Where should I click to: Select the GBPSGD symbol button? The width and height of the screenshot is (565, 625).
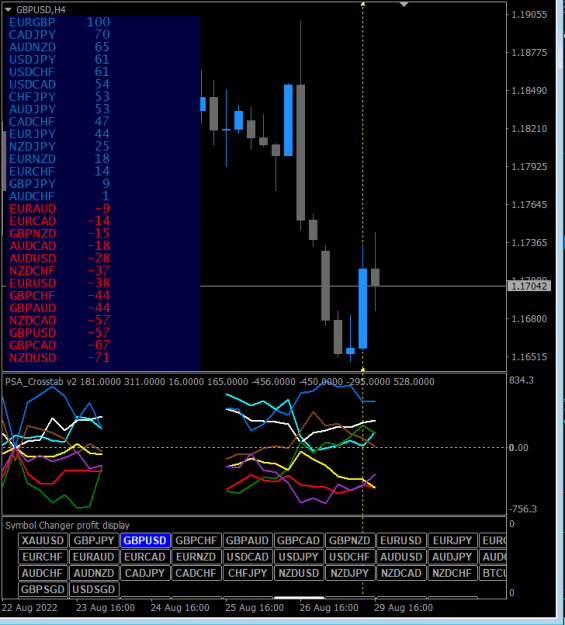point(43,590)
